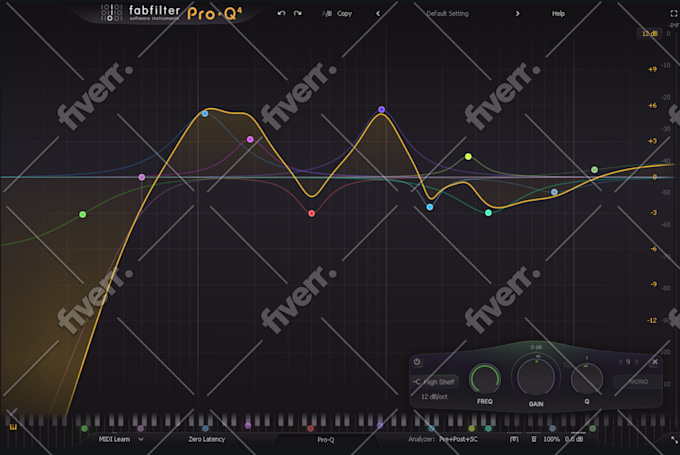Toggle the selected band's power button
The height and width of the screenshot is (455, 680).
[x=417, y=362]
